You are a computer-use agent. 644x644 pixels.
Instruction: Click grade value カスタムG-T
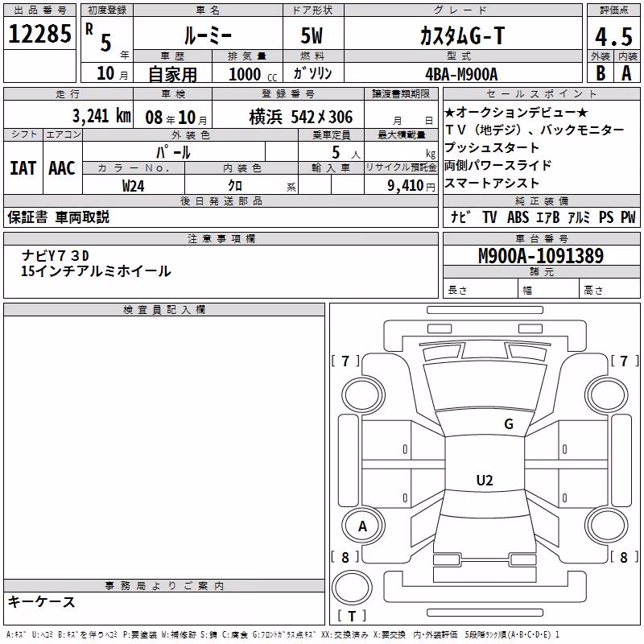[462, 35]
